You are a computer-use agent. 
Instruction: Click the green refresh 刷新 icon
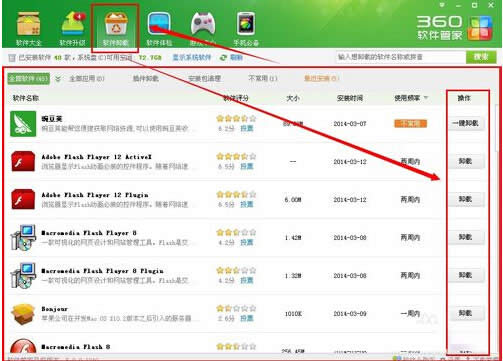pyautogui.click(x=223, y=58)
